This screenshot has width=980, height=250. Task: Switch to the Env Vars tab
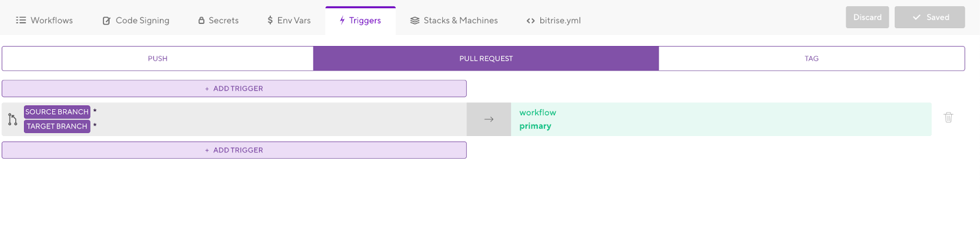pos(288,20)
